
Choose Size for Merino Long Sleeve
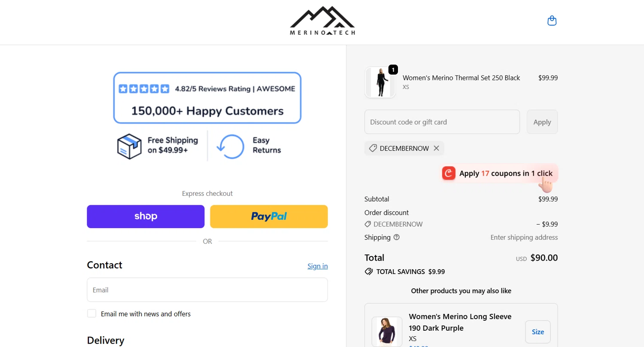pos(538,332)
